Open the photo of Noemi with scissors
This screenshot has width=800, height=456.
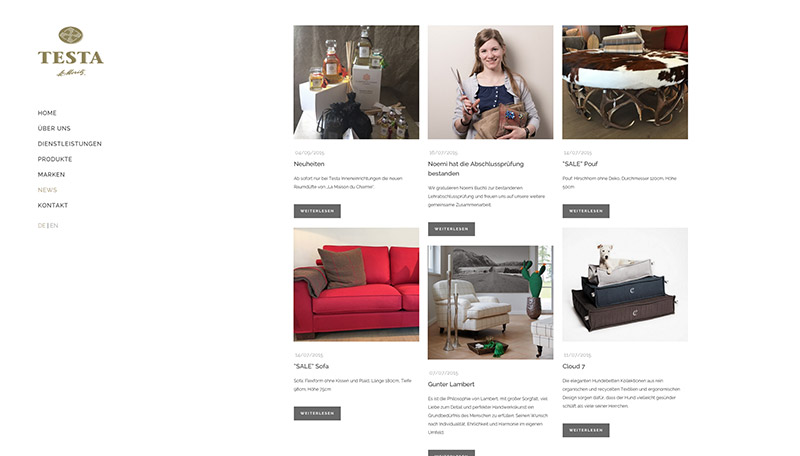tap(490, 82)
